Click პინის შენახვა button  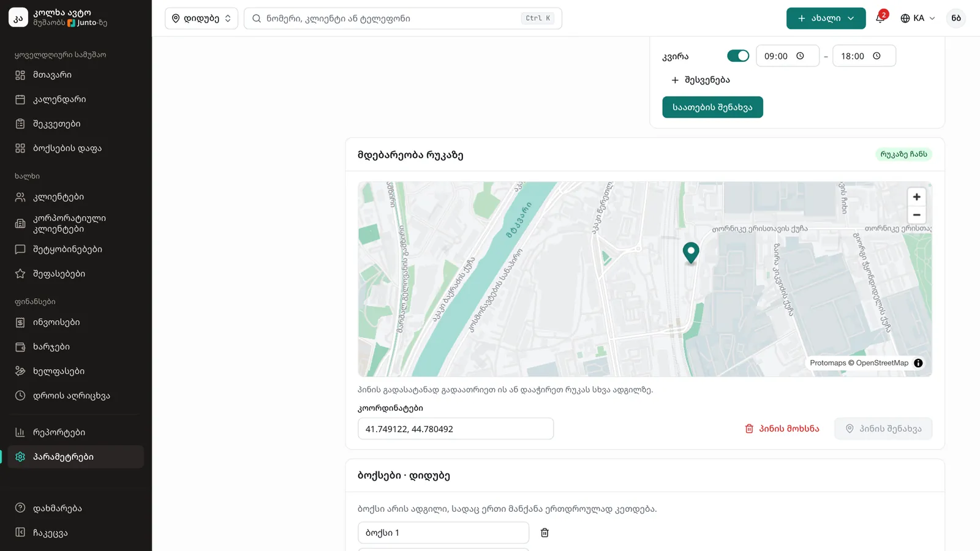[883, 429]
